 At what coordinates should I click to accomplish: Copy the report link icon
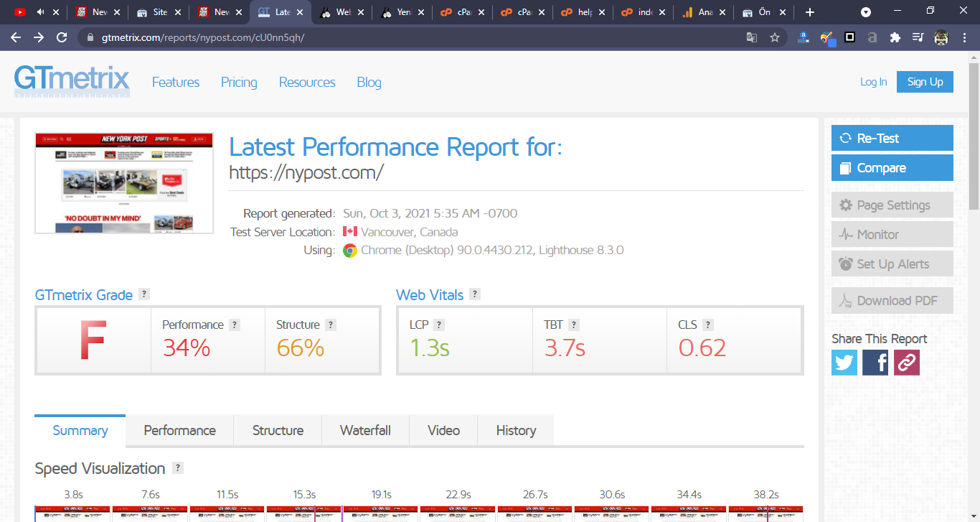click(x=906, y=362)
